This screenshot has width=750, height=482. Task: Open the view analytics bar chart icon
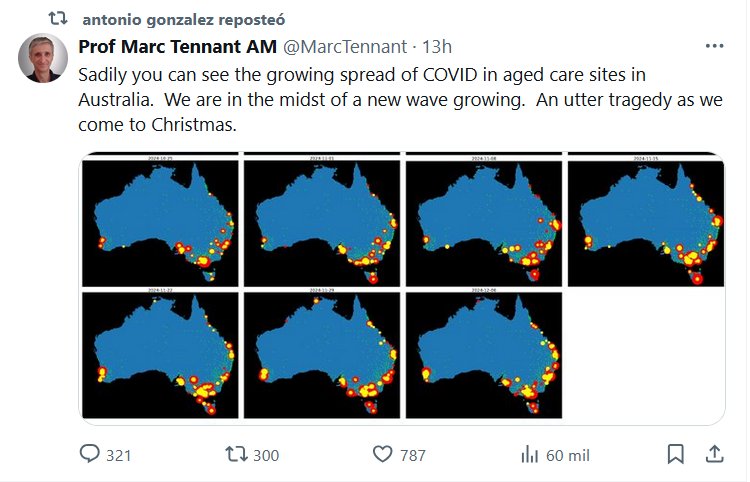pos(530,454)
